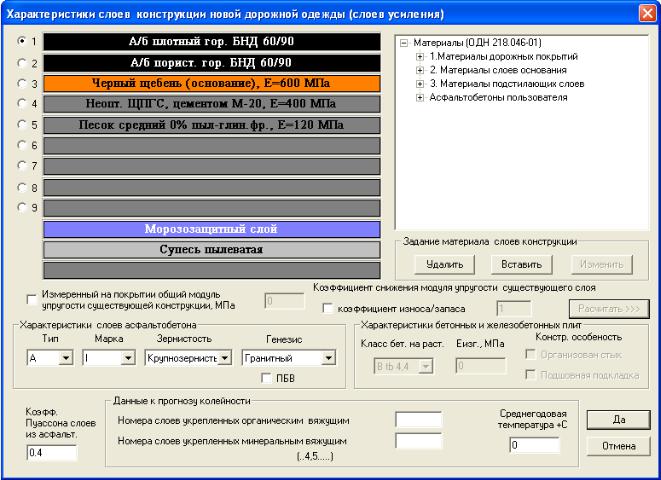The width and height of the screenshot is (661, 480).
Task: Confirm with the 'Да' button
Action: click(x=618, y=420)
